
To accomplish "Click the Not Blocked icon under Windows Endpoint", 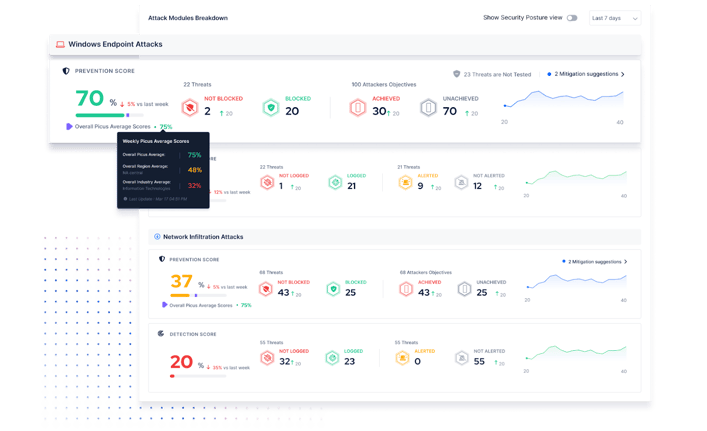I will (189, 107).
